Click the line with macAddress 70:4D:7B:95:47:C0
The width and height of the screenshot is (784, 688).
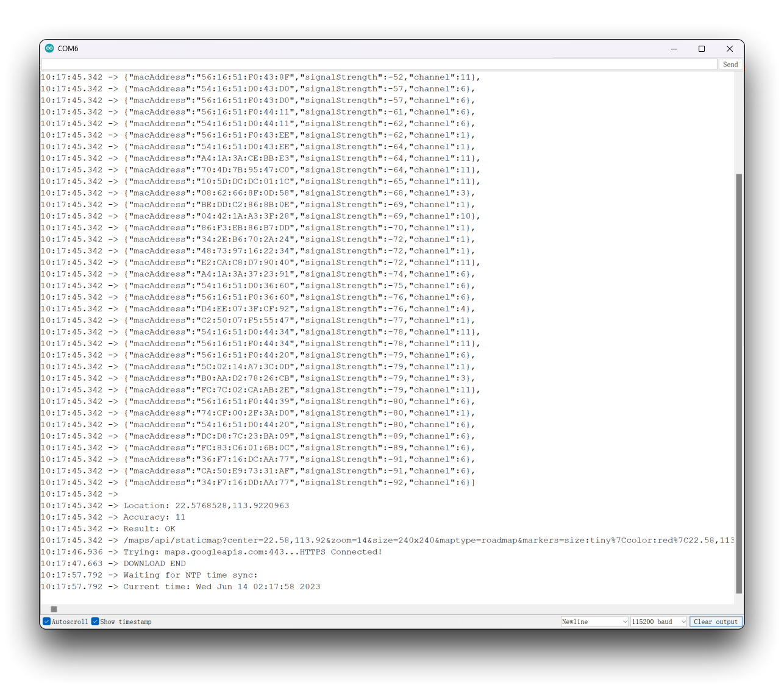point(260,170)
